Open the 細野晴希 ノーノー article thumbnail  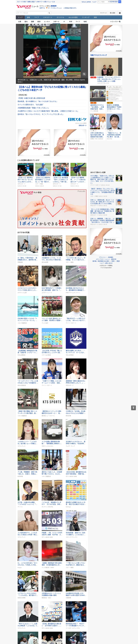[78, 169]
